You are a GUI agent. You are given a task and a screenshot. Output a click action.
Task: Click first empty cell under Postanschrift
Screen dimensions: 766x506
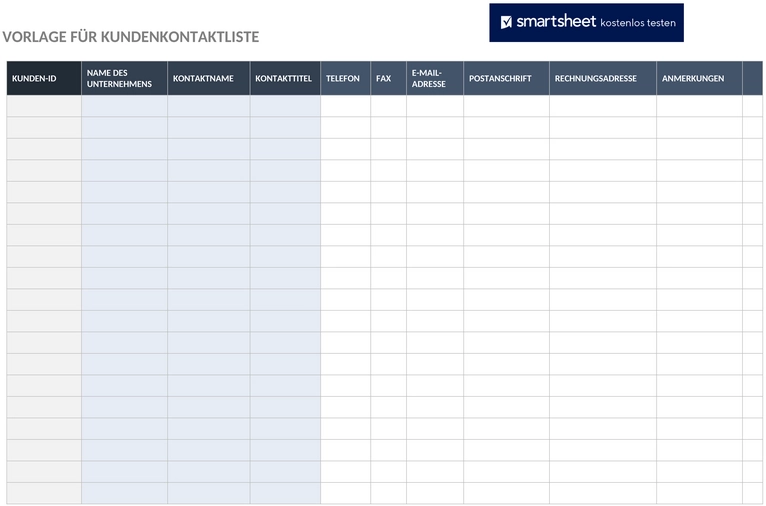pyautogui.click(x=507, y=106)
